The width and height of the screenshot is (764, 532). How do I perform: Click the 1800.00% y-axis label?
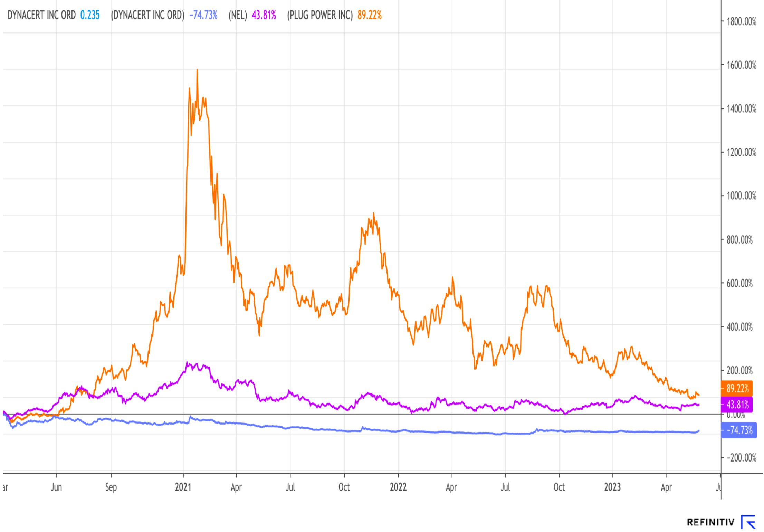(x=741, y=21)
